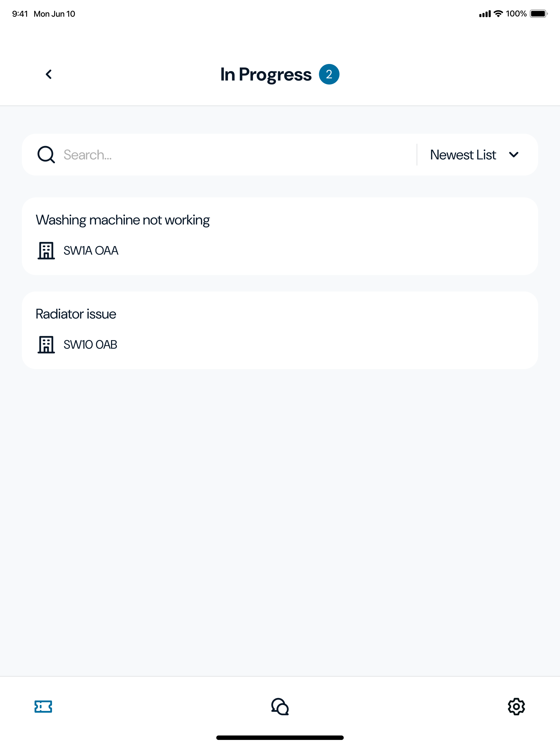Select the SW10 OAB address text
The height and width of the screenshot is (747, 560).
click(90, 345)
